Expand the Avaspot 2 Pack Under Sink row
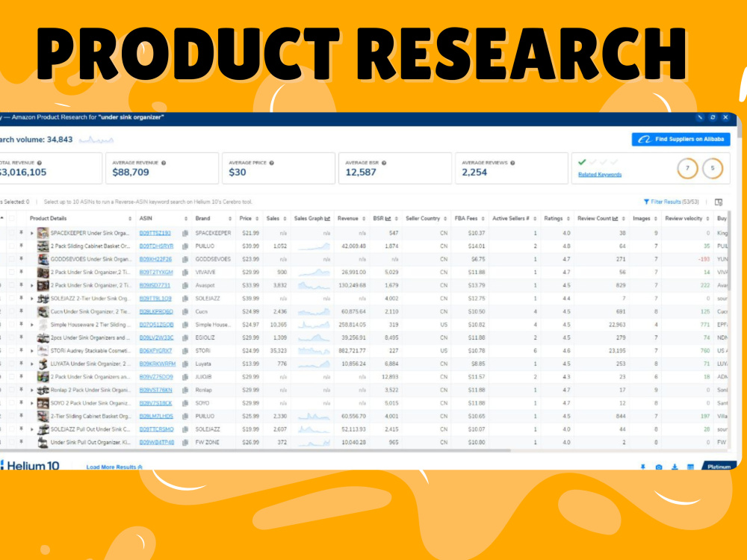The image size is (747, 560). pos(32,286)
